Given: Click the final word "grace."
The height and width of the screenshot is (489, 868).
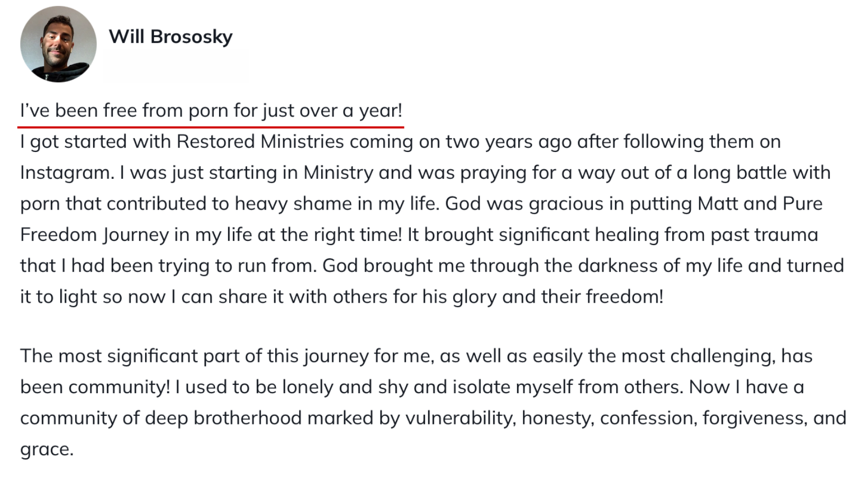Looking at the screenshot, I should pyautogui.click(x=47, y=449).
